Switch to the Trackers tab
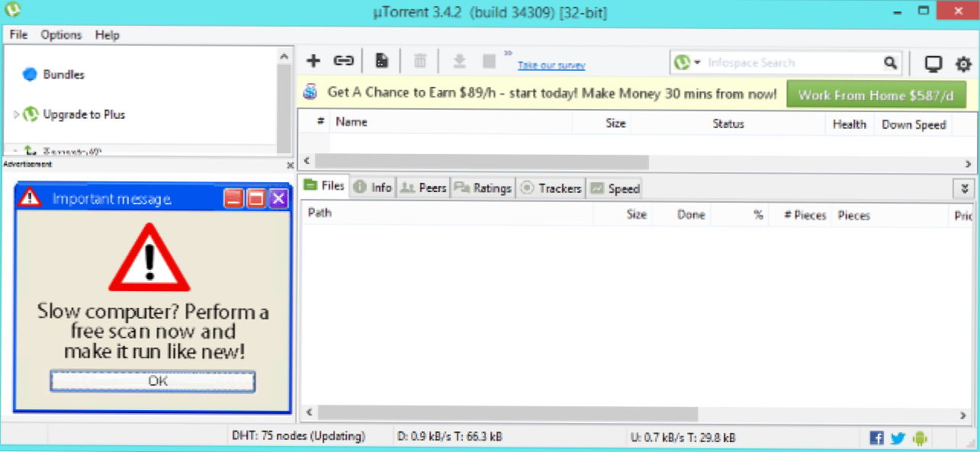Image resolution: width=980 pixels, height=452 pixels. click(551, 188)
